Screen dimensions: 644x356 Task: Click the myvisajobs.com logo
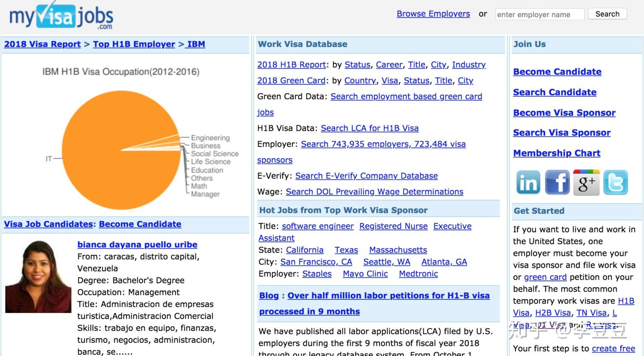61,17
